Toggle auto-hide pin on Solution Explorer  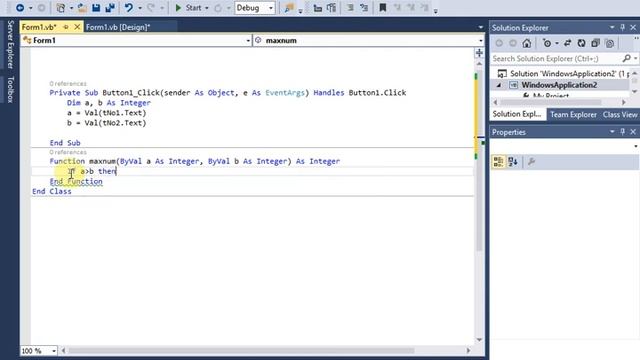pyautogui.click(x=622, y=27)
